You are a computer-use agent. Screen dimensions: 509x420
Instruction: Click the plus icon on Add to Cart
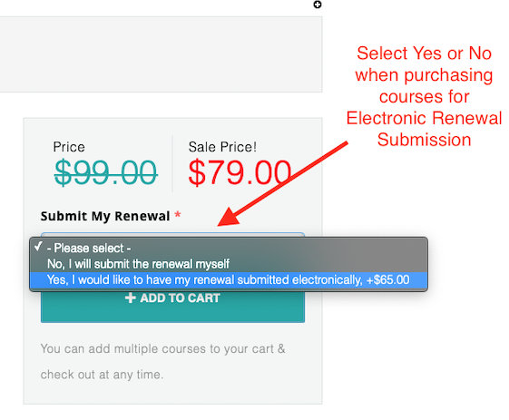click(130, 298)
